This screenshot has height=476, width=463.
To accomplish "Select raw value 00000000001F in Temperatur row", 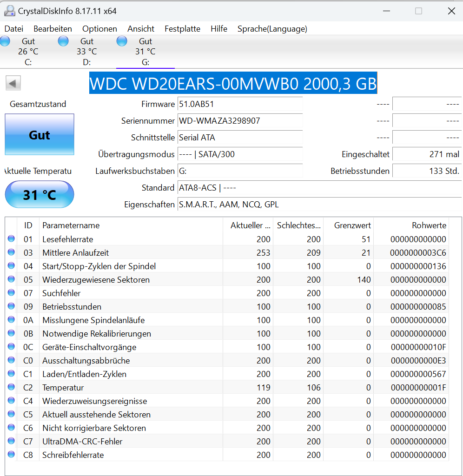I will click(x=419, y=388).
